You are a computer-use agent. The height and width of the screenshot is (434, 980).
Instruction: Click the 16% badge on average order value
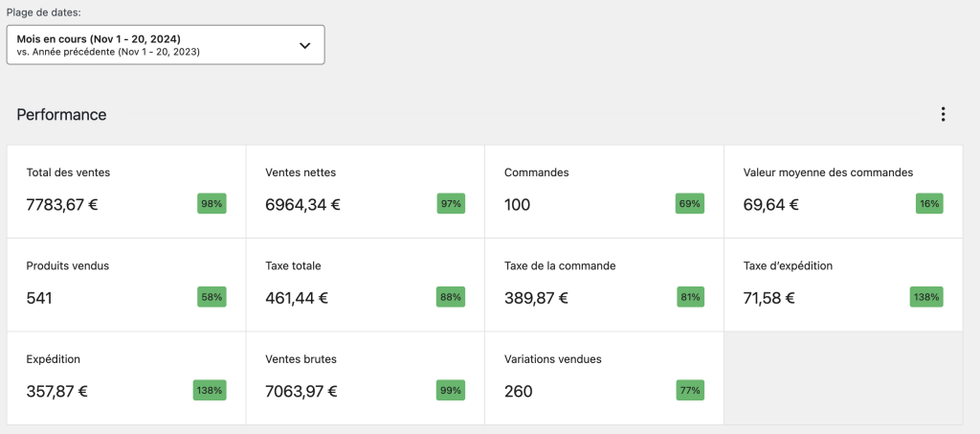928,204
